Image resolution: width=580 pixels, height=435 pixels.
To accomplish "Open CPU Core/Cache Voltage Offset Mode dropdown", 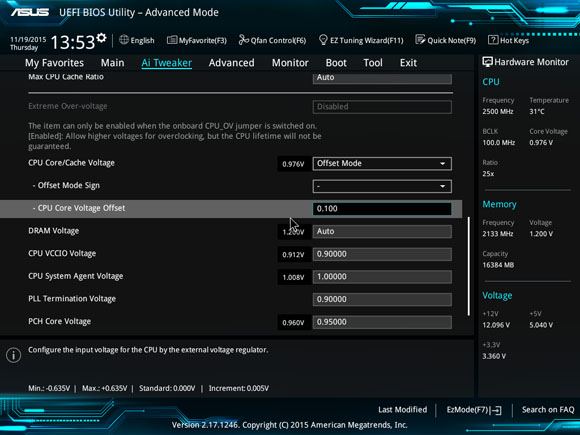I will click(382, 163).
